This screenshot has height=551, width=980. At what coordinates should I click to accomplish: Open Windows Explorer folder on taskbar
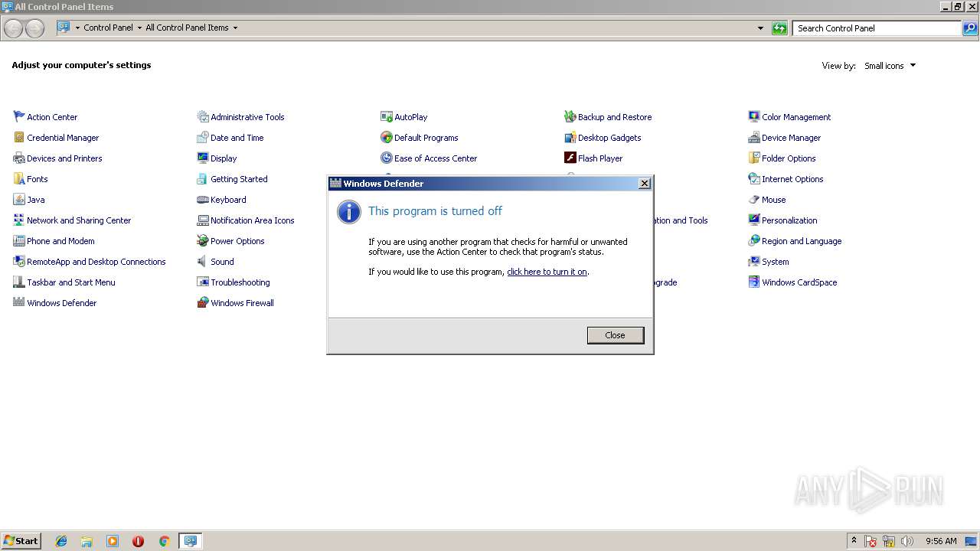tap(87, 541)
